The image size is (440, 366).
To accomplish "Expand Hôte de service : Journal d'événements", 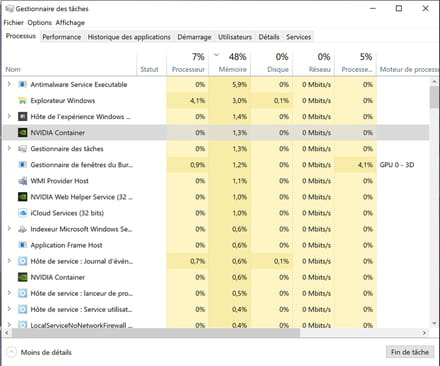I will [9, 261].
